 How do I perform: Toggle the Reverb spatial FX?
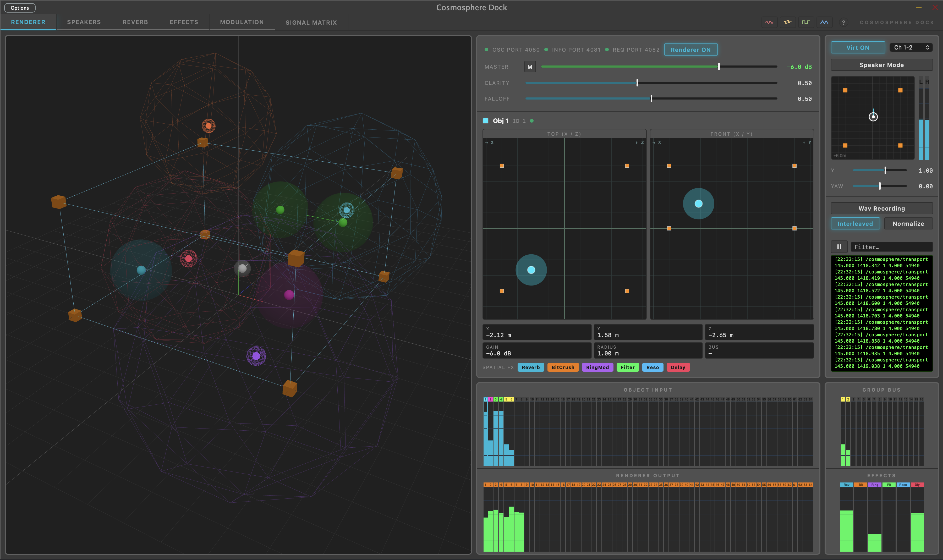point(530,367)
